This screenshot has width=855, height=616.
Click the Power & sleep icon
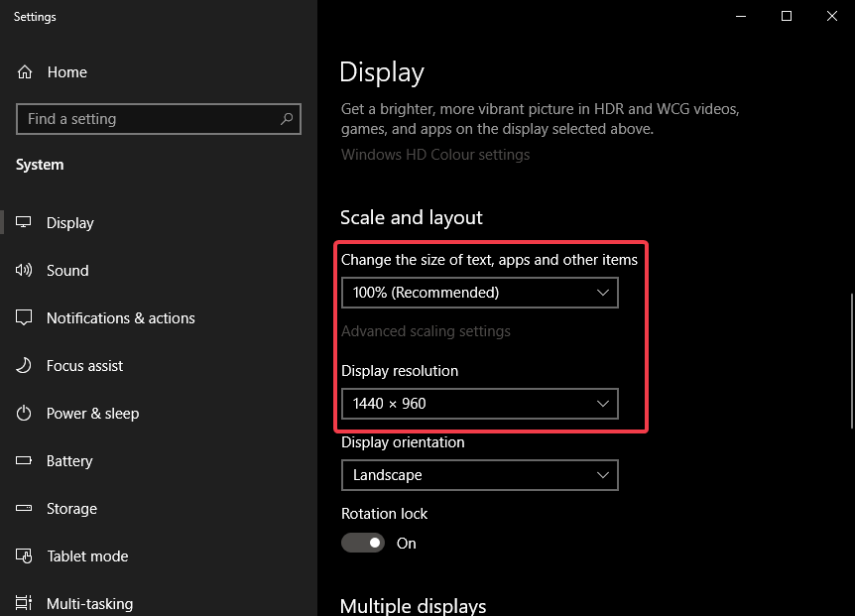coord(25,414)
